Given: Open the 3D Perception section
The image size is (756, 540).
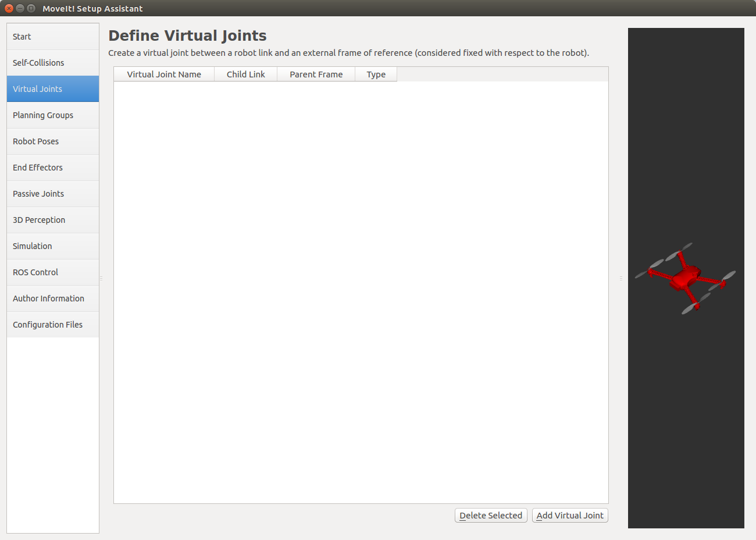Looking at the screenshot, I should tap(53, 220).
